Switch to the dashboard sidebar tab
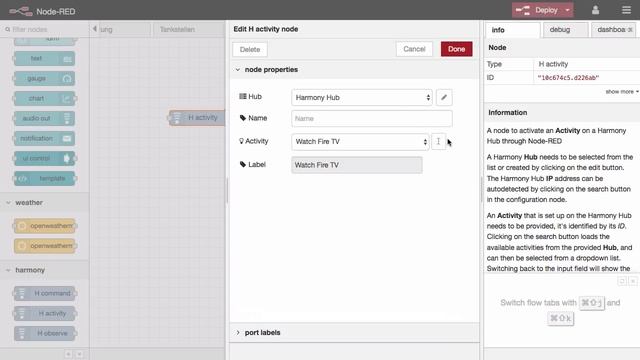Viewport: 640px width, 360px height. pos(610,30)
